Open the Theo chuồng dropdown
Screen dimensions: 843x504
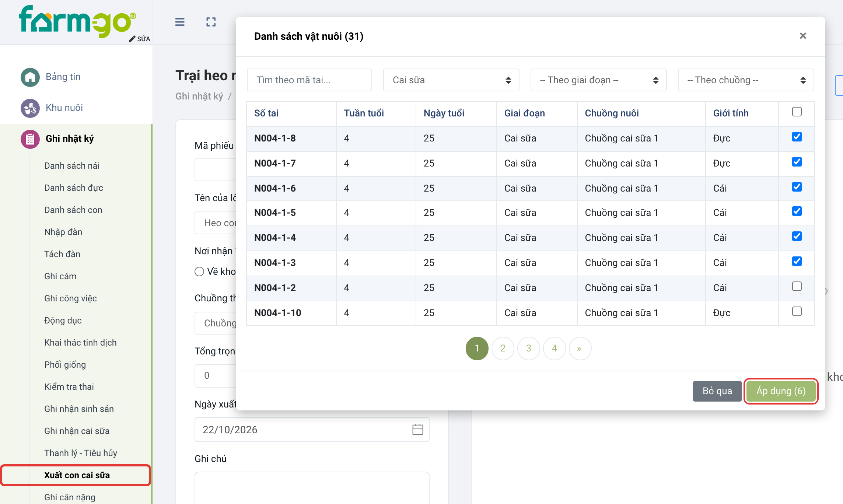(746, 80)
